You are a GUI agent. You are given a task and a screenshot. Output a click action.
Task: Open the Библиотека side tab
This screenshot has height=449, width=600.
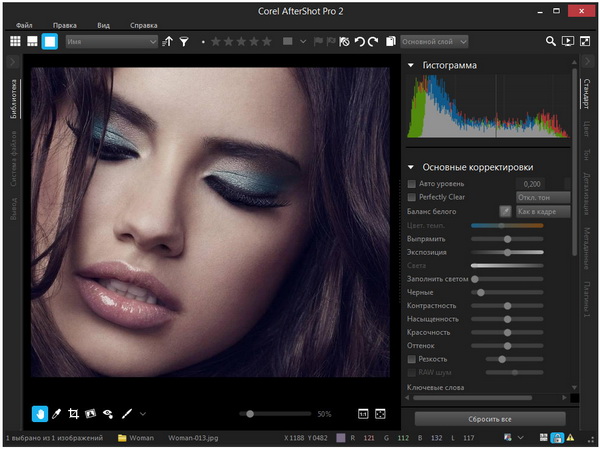(14, 100)
